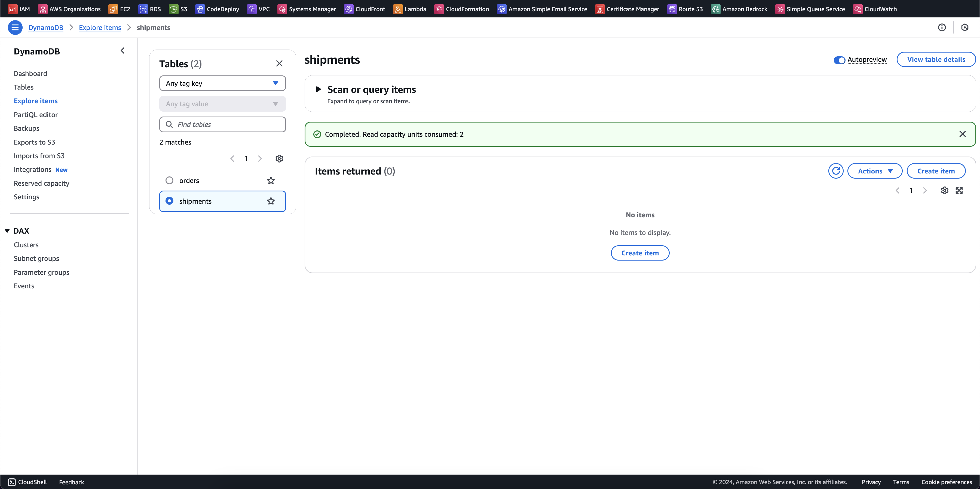Viewport: 980px width, 489px height.
Task: Click the star favorite icon for shipments
Action: [x=270, y=201]
